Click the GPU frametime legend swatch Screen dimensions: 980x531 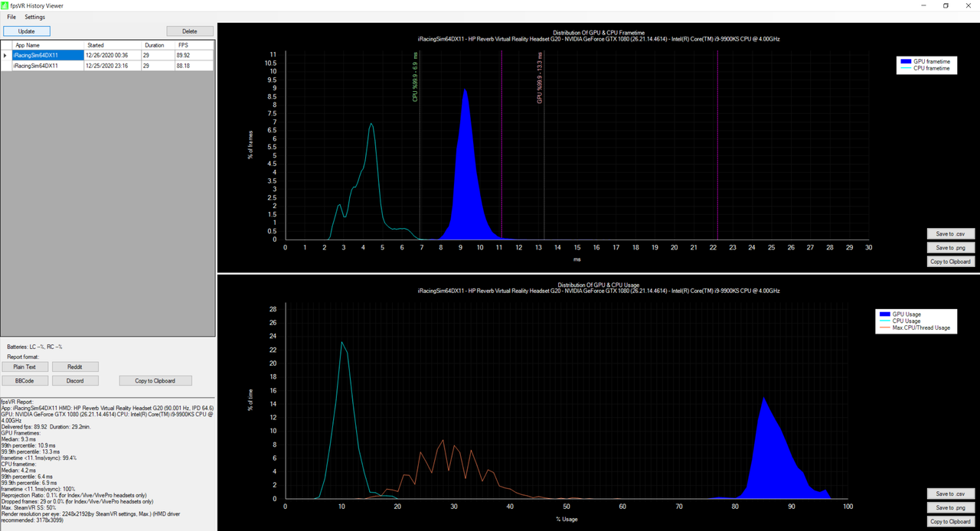(906, 61)
